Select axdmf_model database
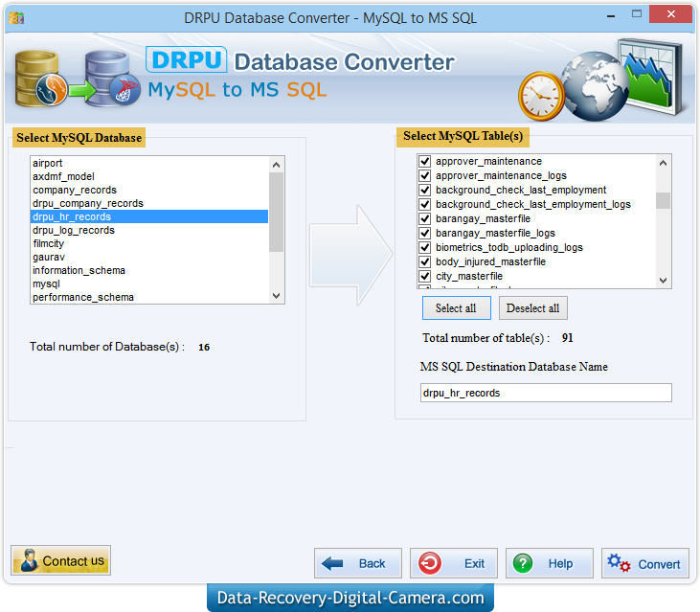The image size is (700, 612). (149, 176)
